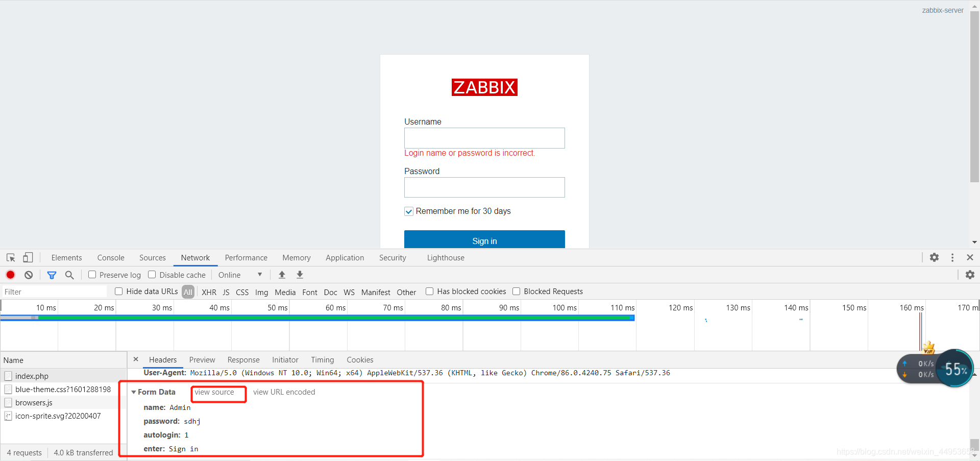980x461 pixels.
Task: Select index.php request
Action: [63, 376]
